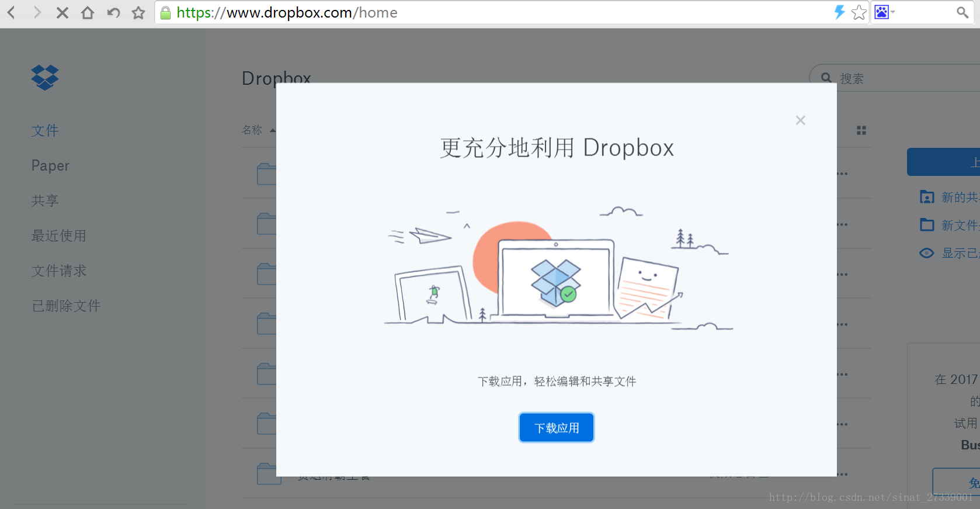Open 文件 in the sidebar

coord(45,130)
